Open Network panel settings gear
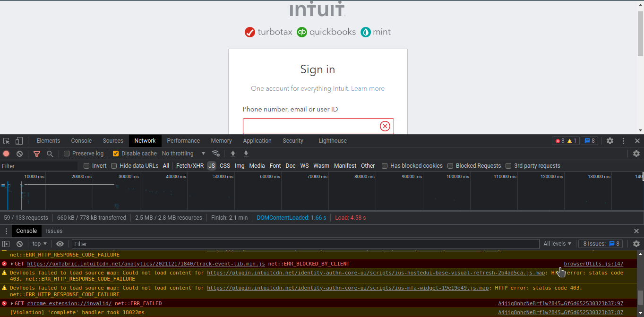 pyautogui.click(x=636, y=154)
